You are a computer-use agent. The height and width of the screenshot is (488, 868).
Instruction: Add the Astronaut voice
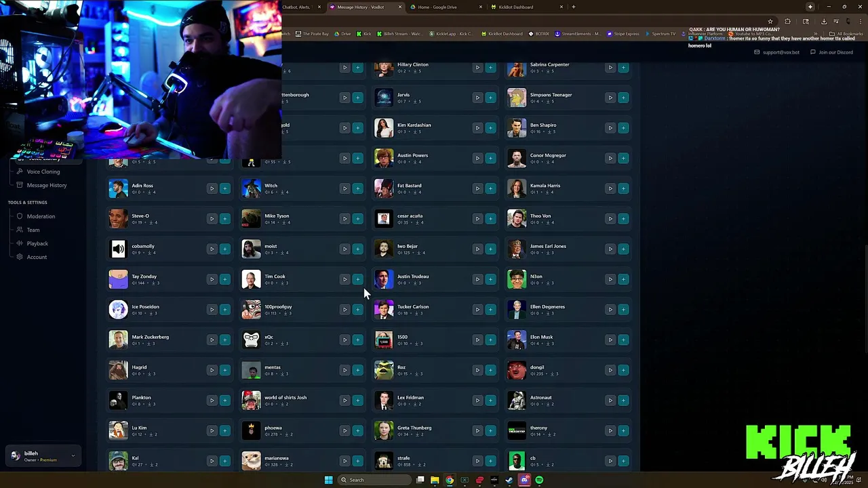(x=623, y=401)
